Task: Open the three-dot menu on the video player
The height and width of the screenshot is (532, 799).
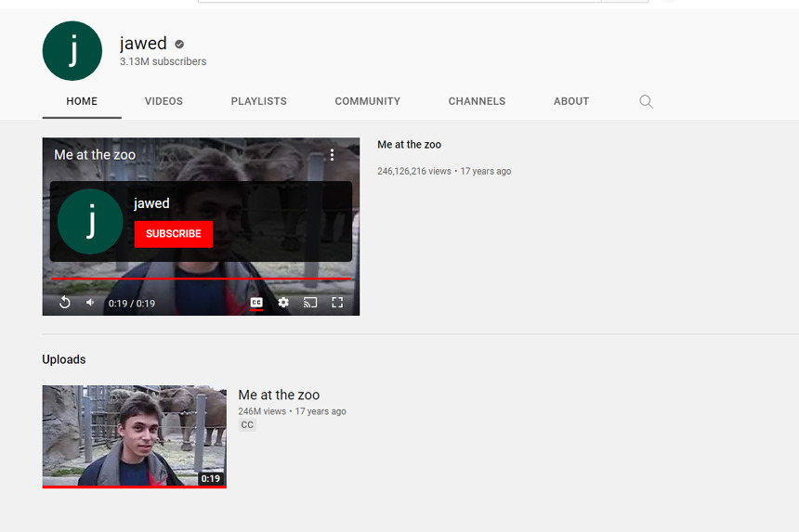Action: tap(332, 155)
